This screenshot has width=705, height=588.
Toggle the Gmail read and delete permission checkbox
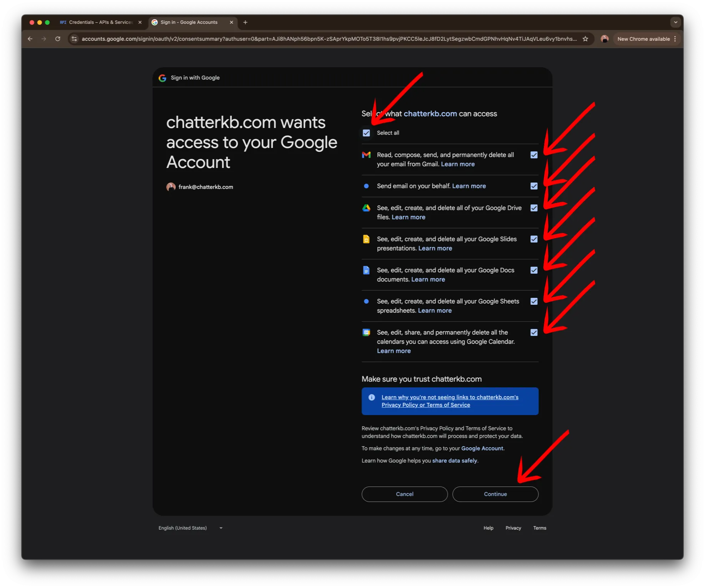pyautogui.click(x=534, y=155)
